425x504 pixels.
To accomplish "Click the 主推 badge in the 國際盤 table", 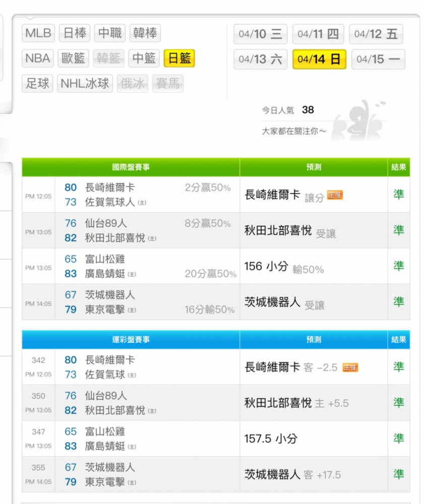I will click(335, 195).
